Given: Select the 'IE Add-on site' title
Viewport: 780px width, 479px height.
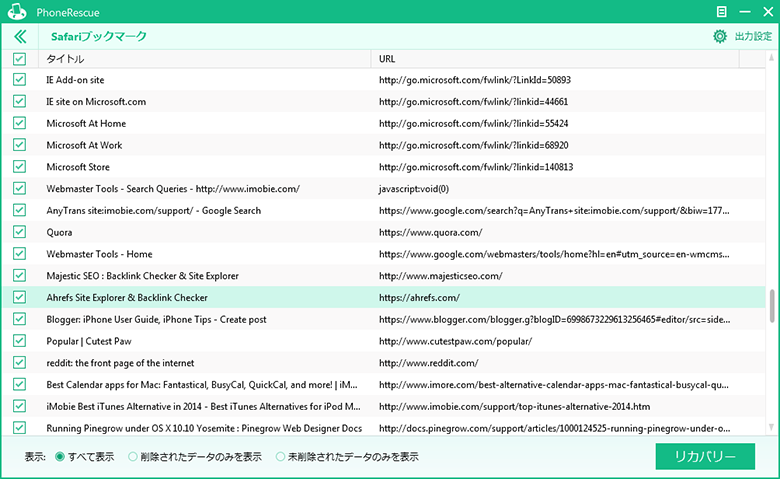Looking at the screenshot, I should click(x=75, y=80).
